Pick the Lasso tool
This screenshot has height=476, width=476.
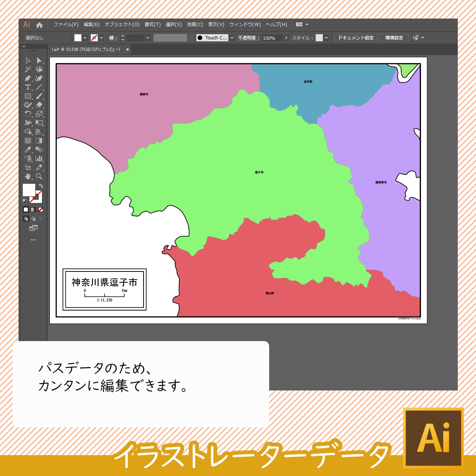39,70
